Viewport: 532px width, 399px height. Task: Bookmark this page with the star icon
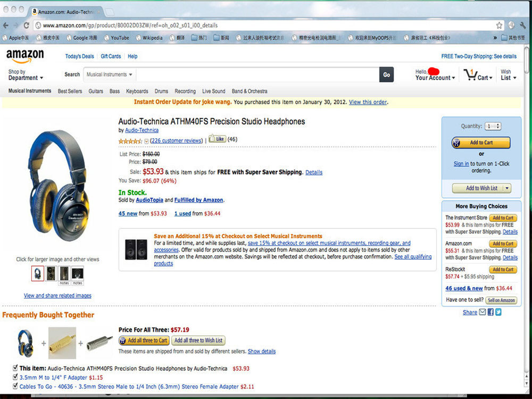tap(499, 26)
